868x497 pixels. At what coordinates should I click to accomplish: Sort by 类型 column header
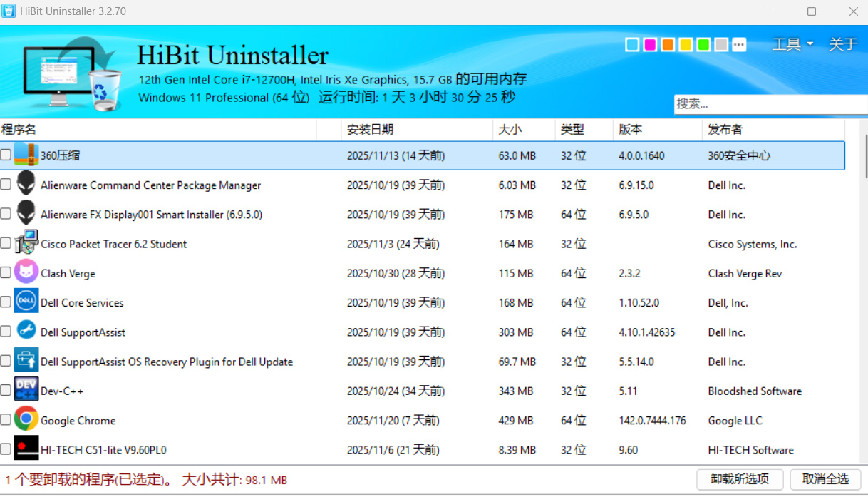point(584,129)
